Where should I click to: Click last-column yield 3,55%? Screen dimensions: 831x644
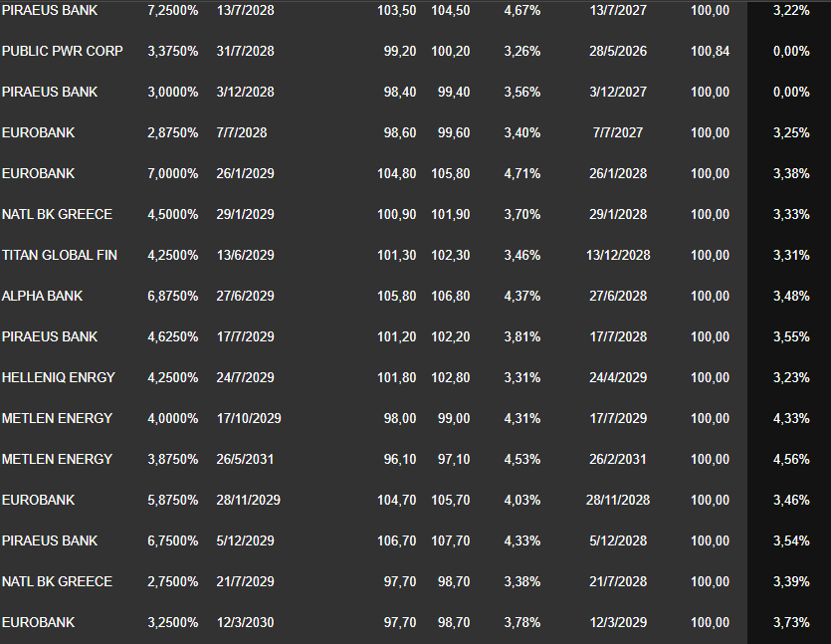click(791, 336)
